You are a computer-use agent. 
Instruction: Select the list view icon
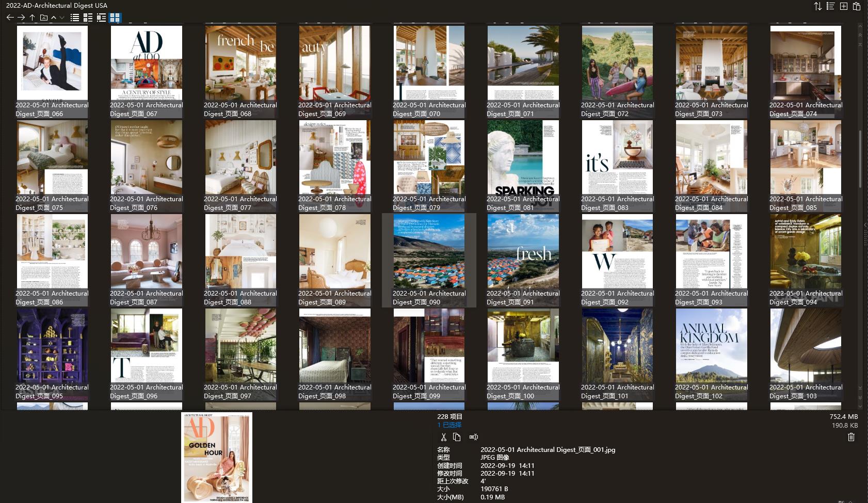click(x=74, y=17)
